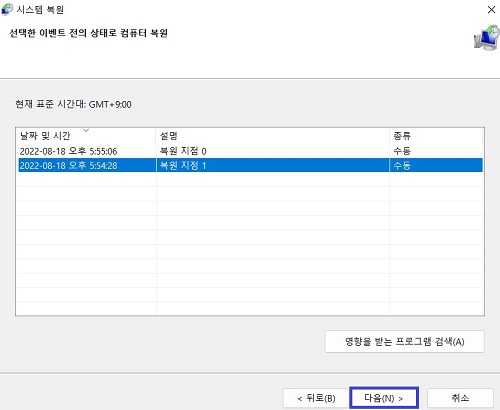Screen dimensions: 500x410
Task: Click the 종류 column header
Action: [436, 136]
